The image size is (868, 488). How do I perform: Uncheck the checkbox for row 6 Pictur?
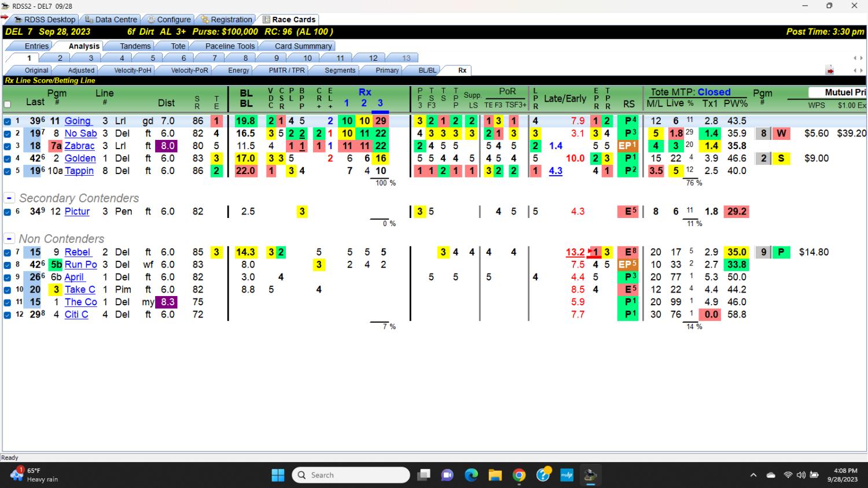point(8,212)
